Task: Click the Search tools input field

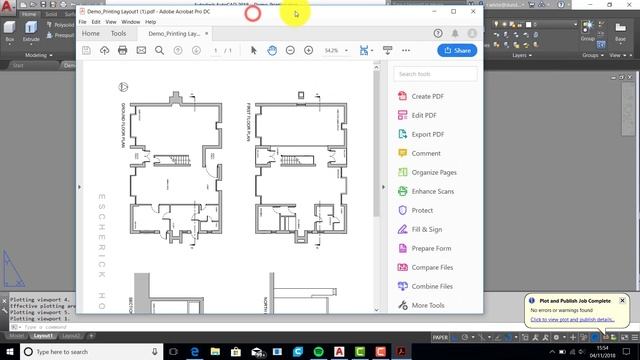Action: [x=436, y=74]
